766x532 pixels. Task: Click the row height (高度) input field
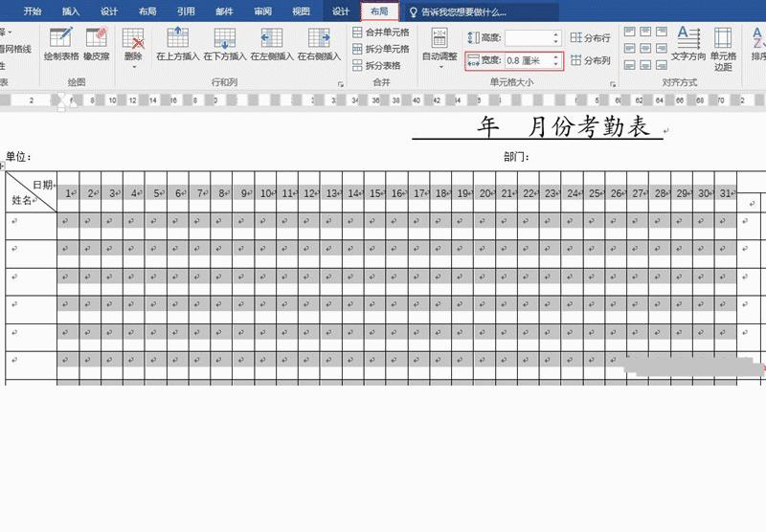tap(529, 37)
